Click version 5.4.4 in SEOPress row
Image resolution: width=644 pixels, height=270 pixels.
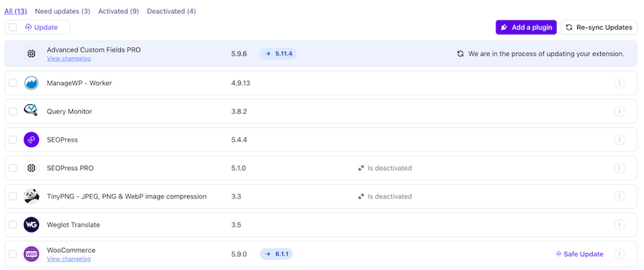tap(239, 139)
